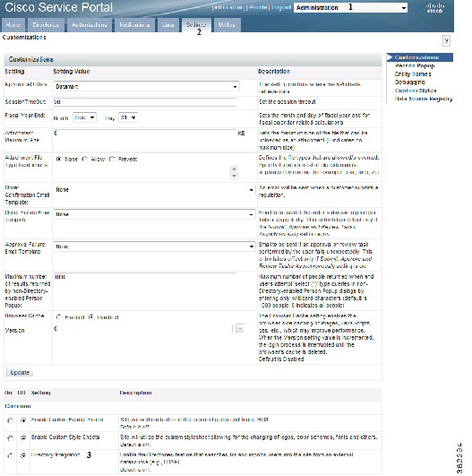Open the help question mark icon
The image size is (472, 476).
click(x=446, y=40)
